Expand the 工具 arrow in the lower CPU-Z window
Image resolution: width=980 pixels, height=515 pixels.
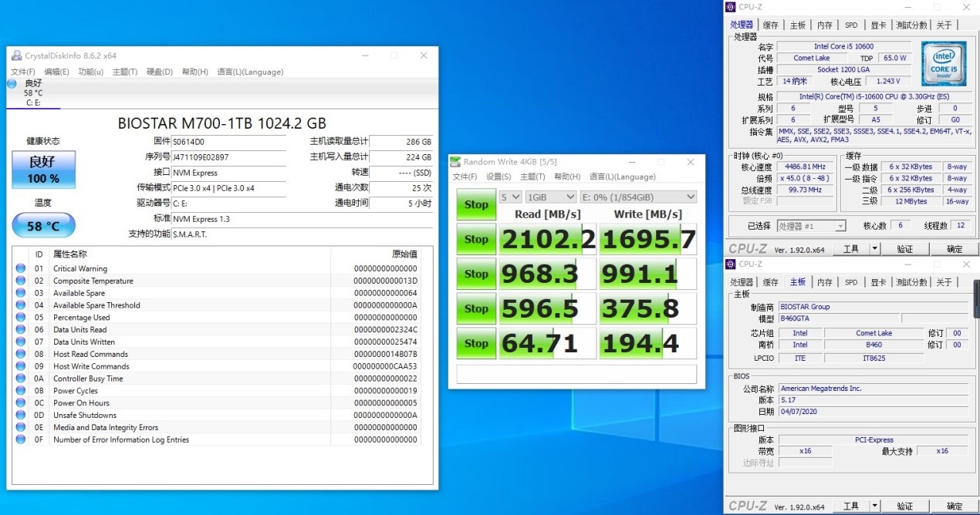[874, 506]
